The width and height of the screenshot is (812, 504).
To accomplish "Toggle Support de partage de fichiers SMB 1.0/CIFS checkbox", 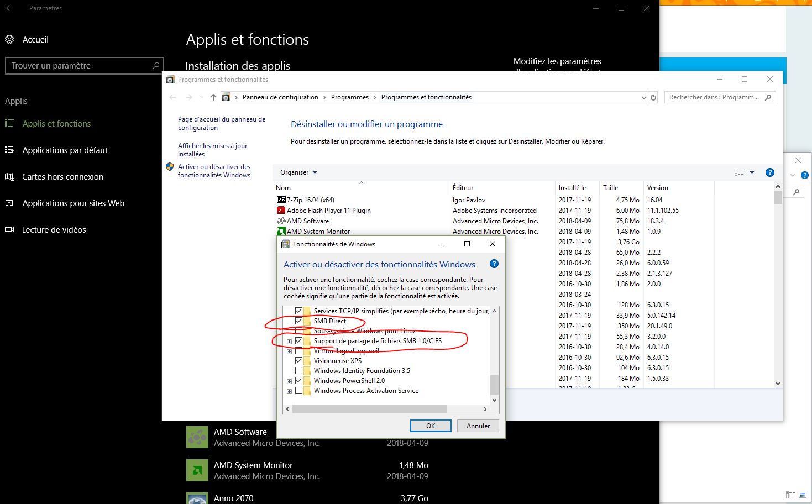I will coord(299,341).
